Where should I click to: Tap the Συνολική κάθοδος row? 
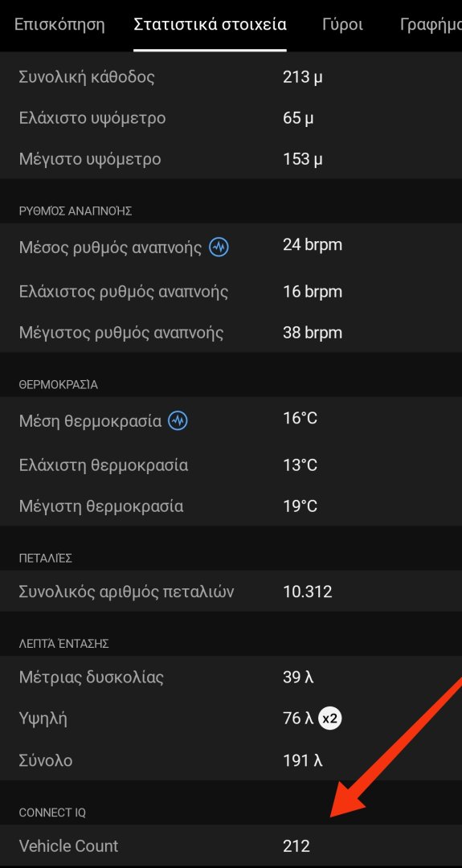pyautogui.click(x=231, y=76)
